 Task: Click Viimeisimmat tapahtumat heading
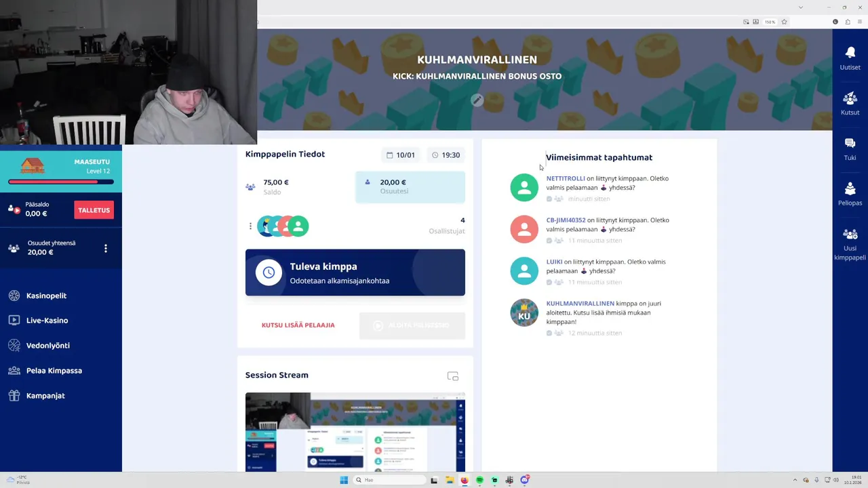pos(599,157)
